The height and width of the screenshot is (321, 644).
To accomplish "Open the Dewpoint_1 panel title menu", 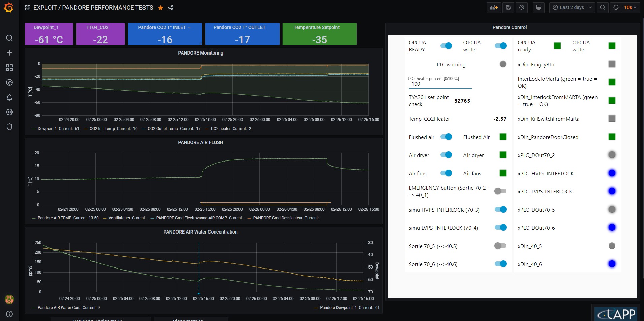I will pyautogui.click(x=46, y=27).
